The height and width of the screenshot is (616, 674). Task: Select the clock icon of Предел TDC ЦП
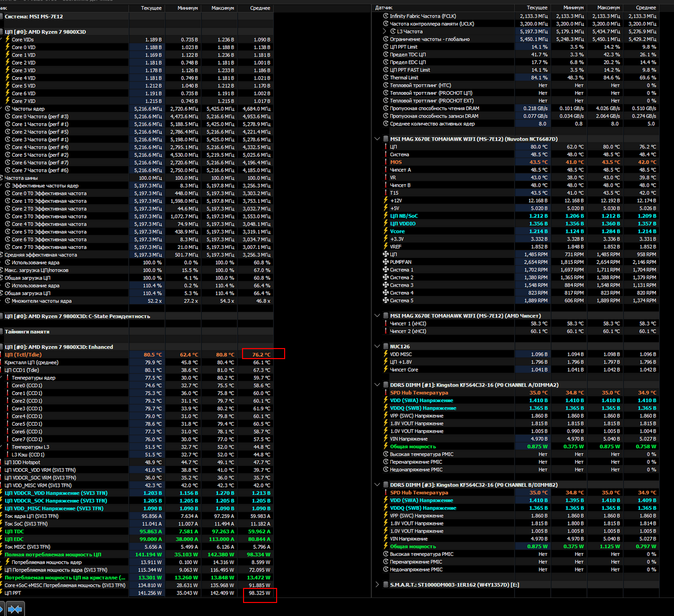click(x=386, y=55)
